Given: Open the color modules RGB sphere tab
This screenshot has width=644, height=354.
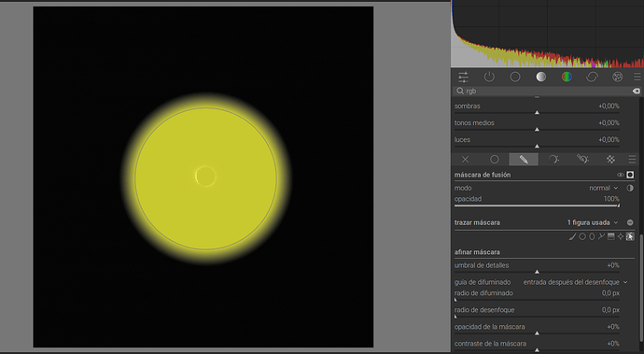Looking at the screenshot, I should pyautogui.click(x=567, y=77).
